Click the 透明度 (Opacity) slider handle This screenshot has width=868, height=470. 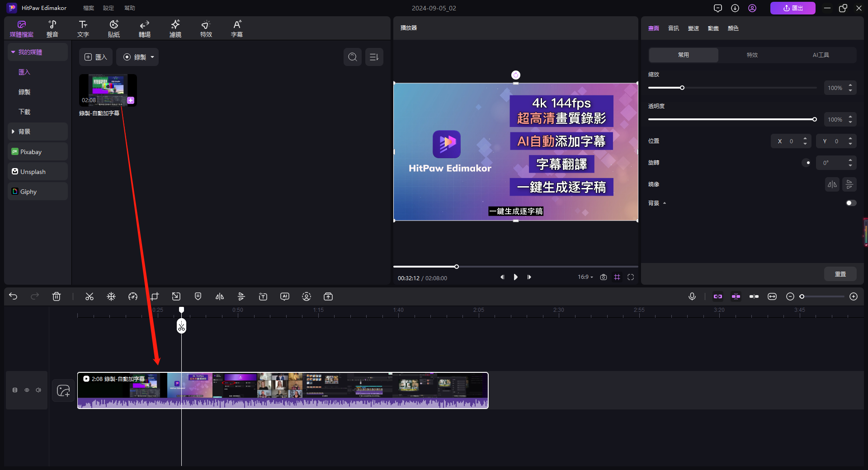pos(815,119)
